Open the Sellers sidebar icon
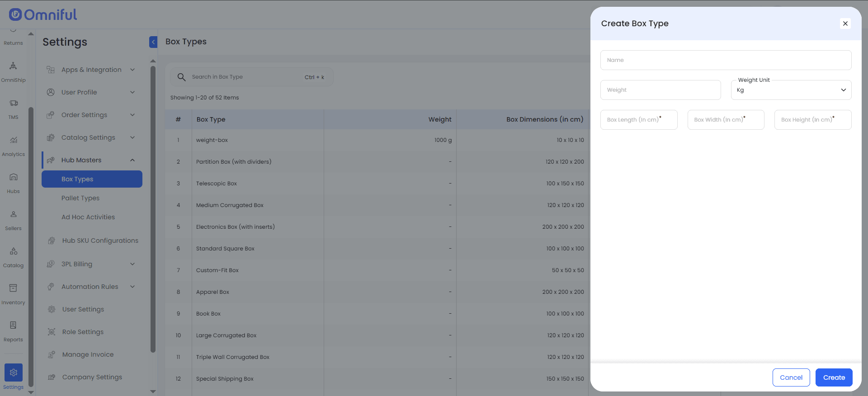 click(x=13, y=215)
